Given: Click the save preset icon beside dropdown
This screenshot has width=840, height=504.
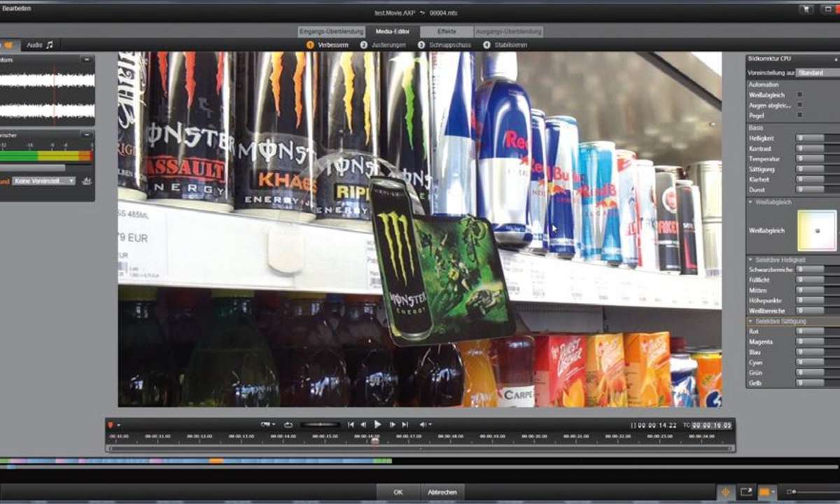Looking at the screenshot, I should pyautogui.click(x=87, y=181).
